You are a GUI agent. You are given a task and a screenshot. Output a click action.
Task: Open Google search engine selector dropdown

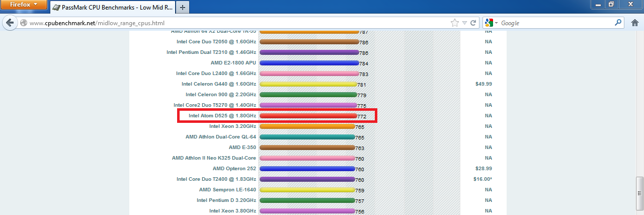pos(492,23)
